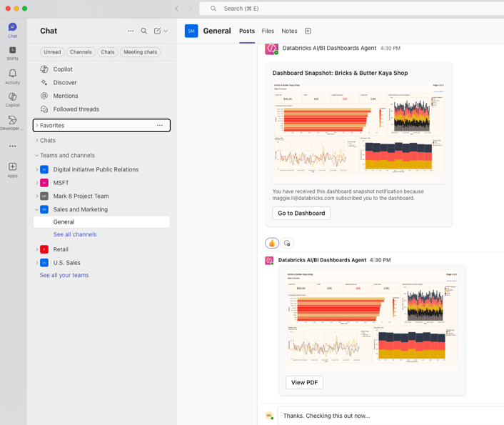Start a new chat compose icon
The image size is (504, 425).
tap(157, 31)
